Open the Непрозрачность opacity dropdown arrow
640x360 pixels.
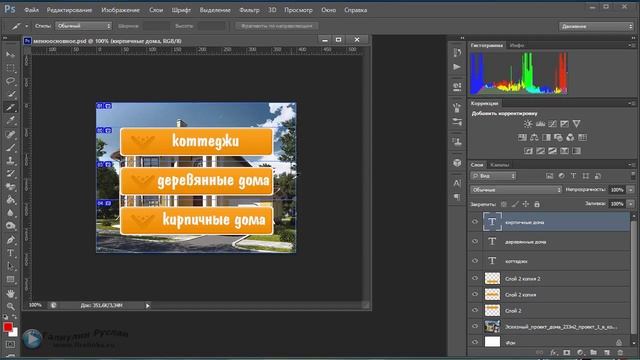[631, 190]
